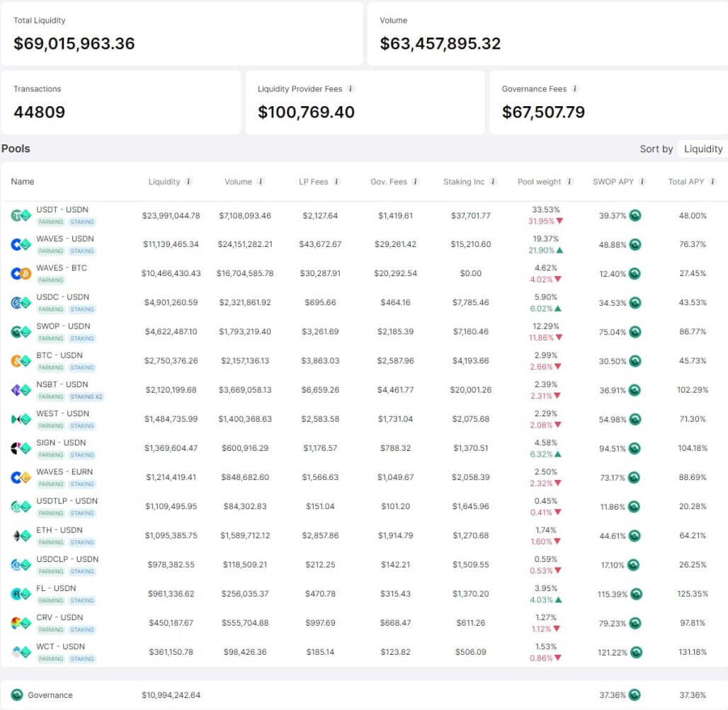Click liquidity $23,991,044.78 in USDT row
The width and height of the screenshot is (728, 710).
(171, 215)
